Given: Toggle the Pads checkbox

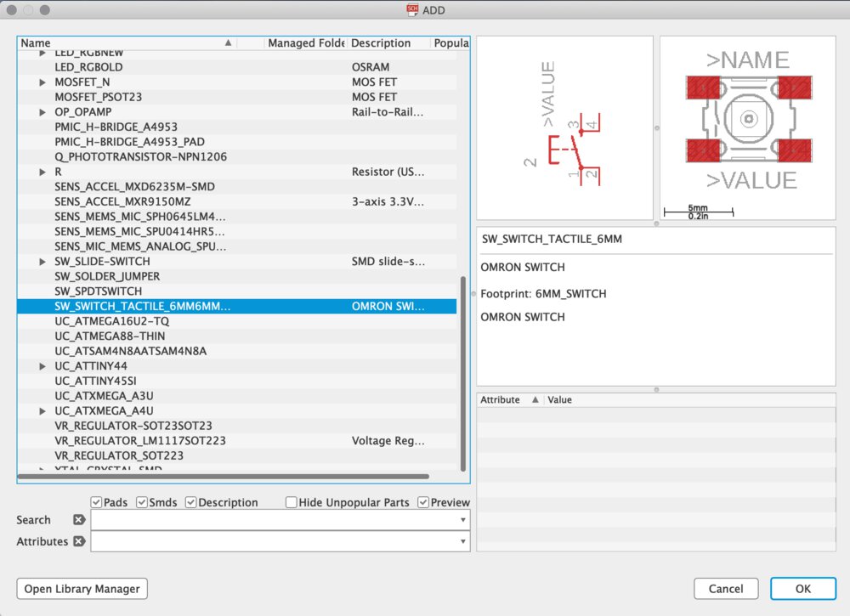Looking at the screenshot, I should [x=97, y=502].
